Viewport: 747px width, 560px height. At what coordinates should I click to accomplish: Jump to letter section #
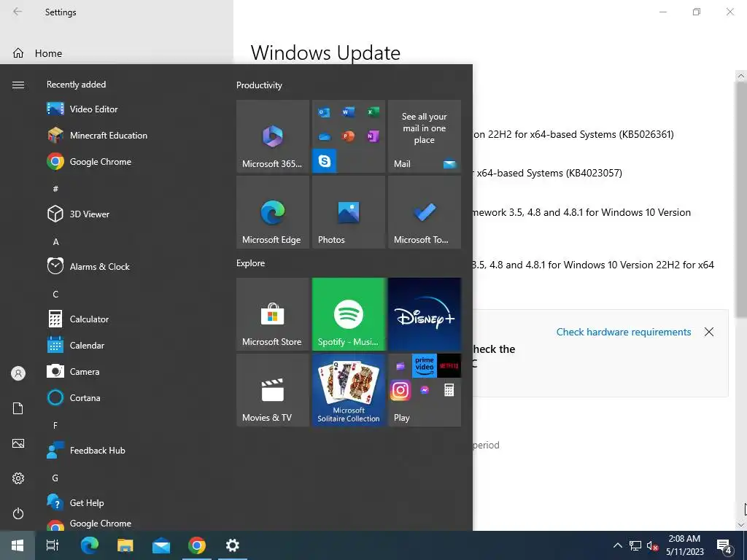pyautogui.click(x=55, y=189)
